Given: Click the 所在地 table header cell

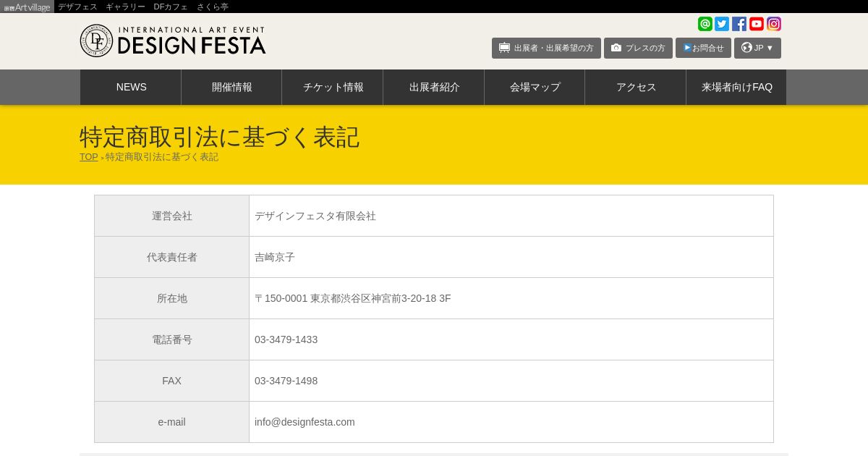Looking at the screenshot, I should pos(172,298).
